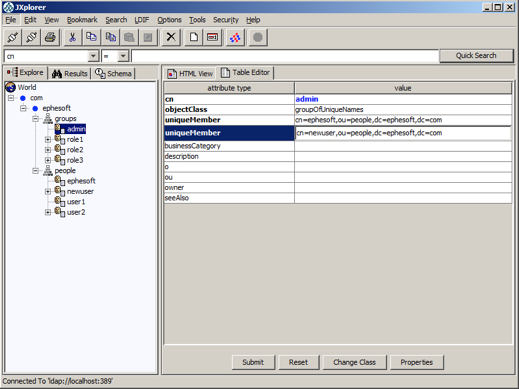
Task: Expand the newuser tree node
Action: 48,191
